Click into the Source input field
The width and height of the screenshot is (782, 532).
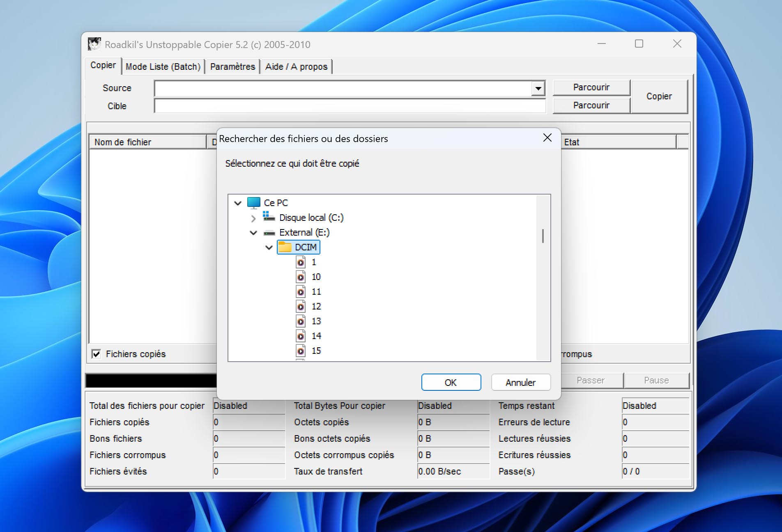click(x=343, y=88)
